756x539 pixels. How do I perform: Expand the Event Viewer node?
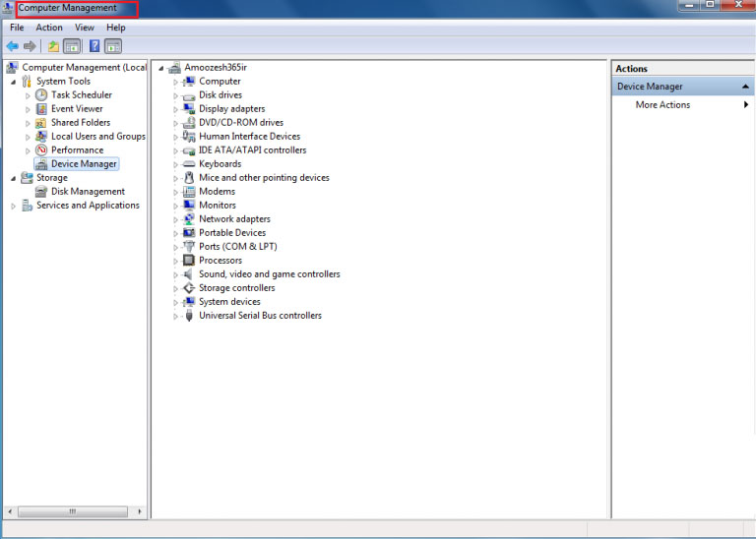click(28, 110)
